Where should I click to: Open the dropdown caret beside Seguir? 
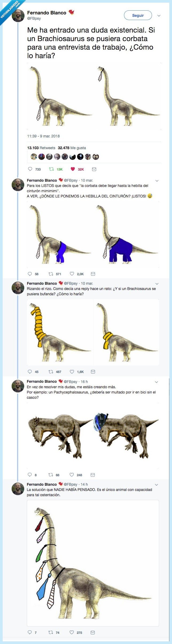click(x=159, y=15)
